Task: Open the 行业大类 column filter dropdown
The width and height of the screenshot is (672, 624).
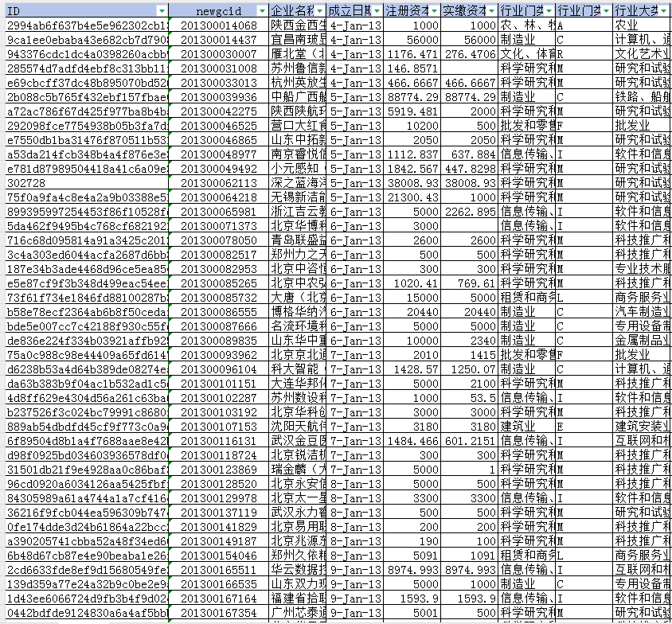Action: pyautogui.click(x=666, y=11)
